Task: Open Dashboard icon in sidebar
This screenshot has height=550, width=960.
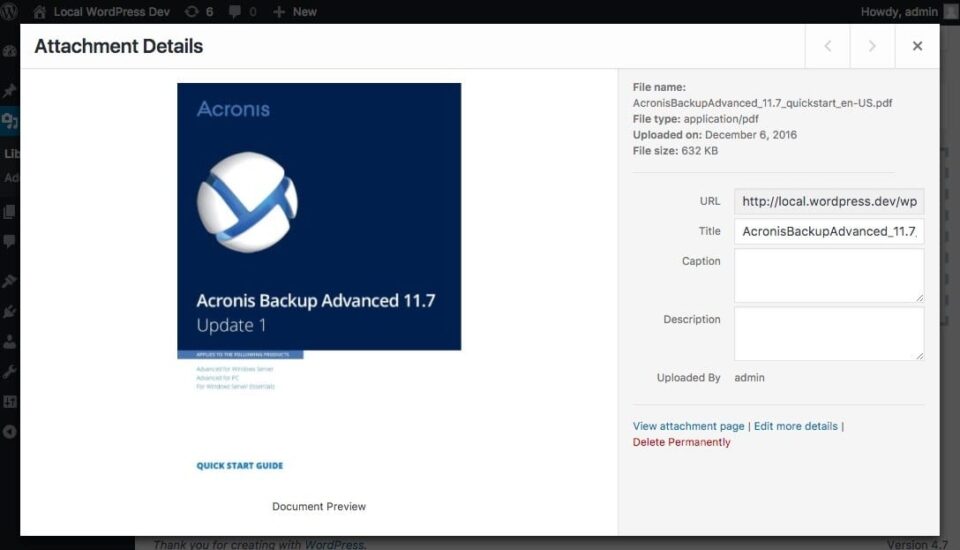Action: [9, 51]
